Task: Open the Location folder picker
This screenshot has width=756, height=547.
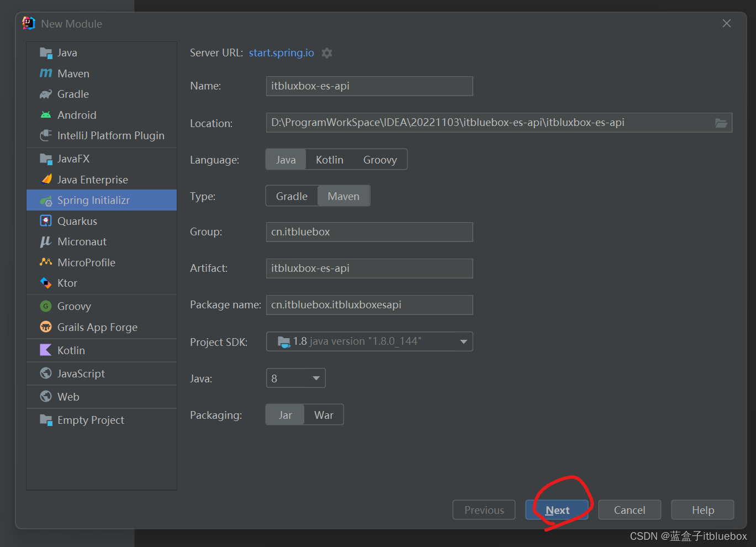Action: coord(721,123)
